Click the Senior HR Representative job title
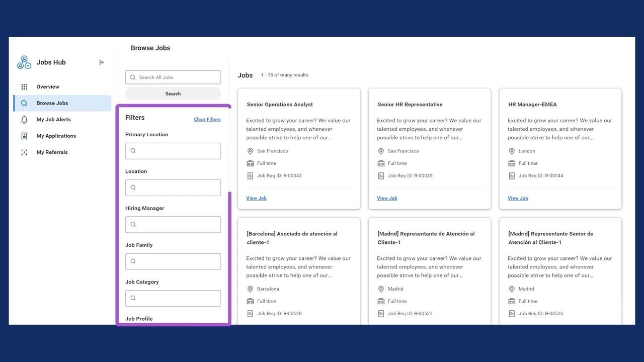 [410, 105]
